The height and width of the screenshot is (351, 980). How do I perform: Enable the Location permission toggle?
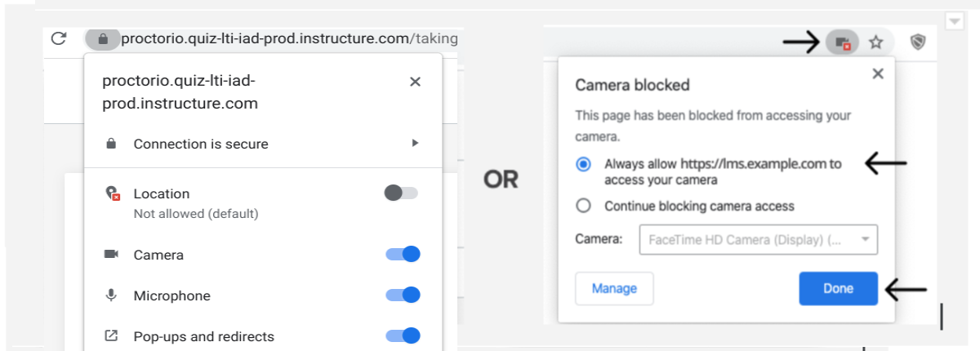click(x=401, y=193)
